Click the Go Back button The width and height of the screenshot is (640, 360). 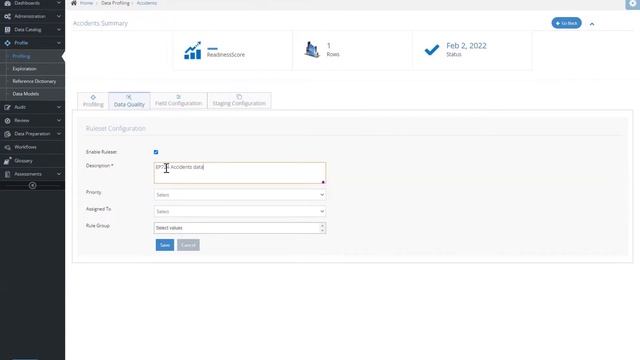point(566,23)
